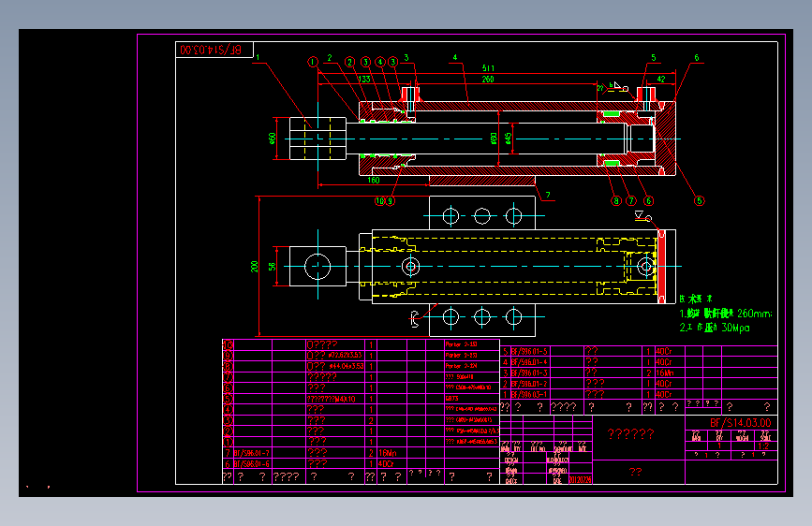This screenshot has height=526, width=812.
Task: Click the 16Mn material in row 7
Action: click(388, 453)
